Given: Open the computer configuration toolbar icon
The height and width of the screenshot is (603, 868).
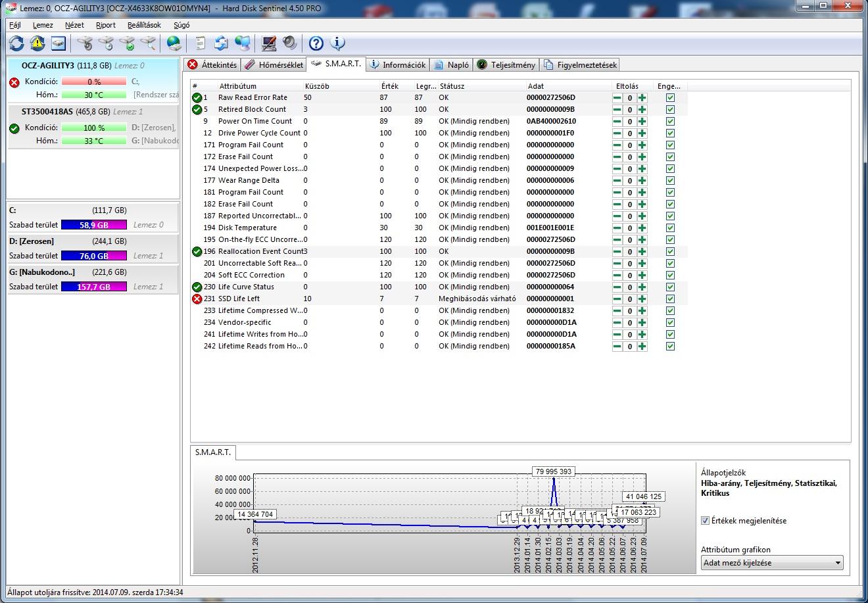Looking at the screenshot, I should coord(269,43).
